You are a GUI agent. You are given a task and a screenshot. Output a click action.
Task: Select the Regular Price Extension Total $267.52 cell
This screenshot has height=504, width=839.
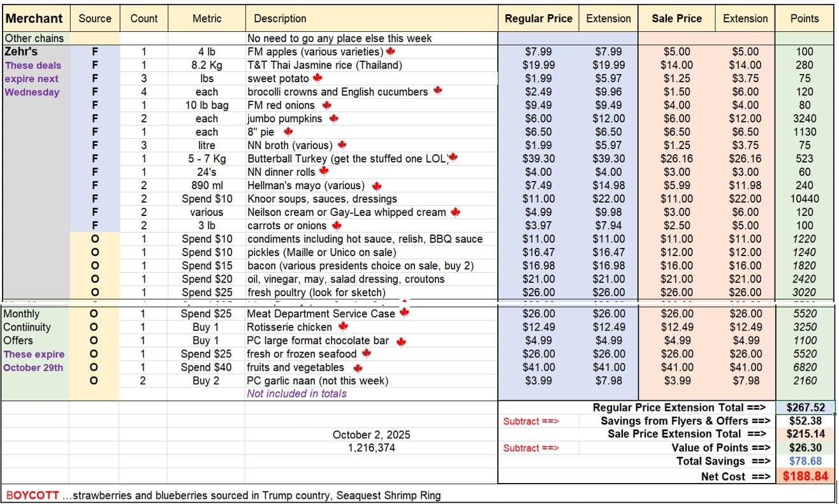805,408
